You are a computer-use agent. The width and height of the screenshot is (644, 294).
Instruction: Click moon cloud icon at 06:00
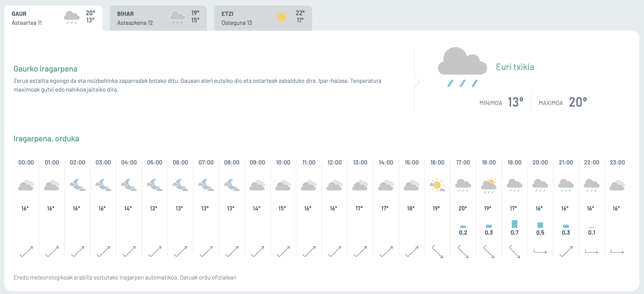180,185
